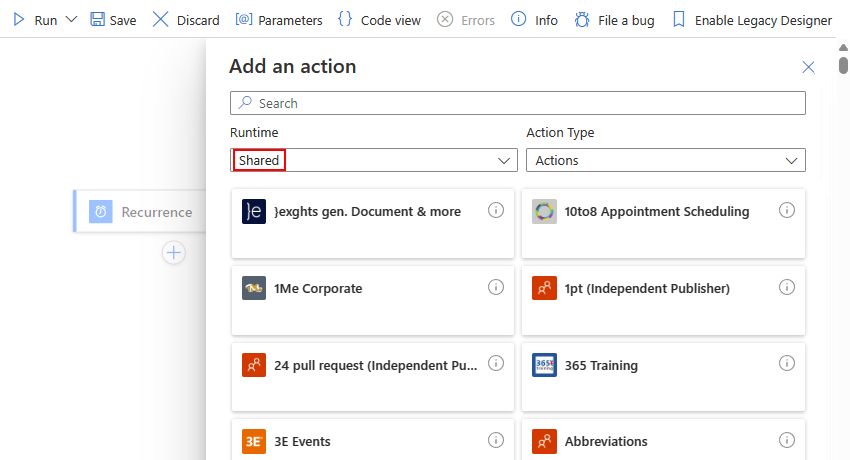Expand the Action Type dropdown
The image size is (850, 460).
pos(792,160)
